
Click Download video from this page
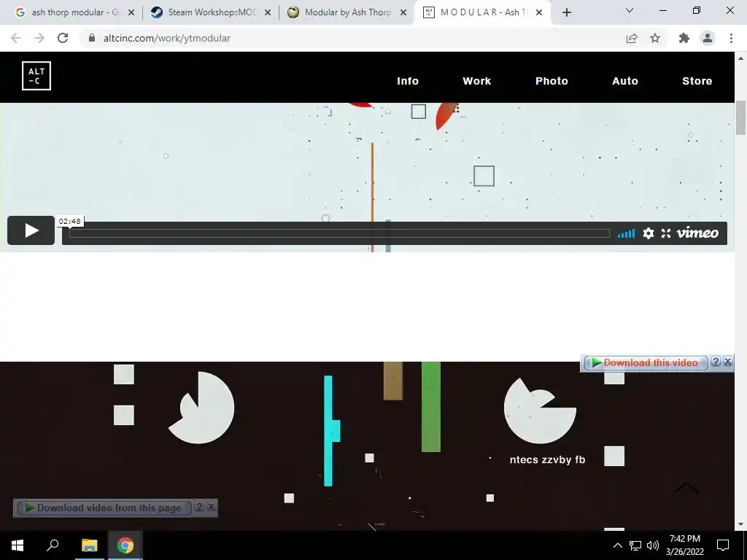click(104, 508)
